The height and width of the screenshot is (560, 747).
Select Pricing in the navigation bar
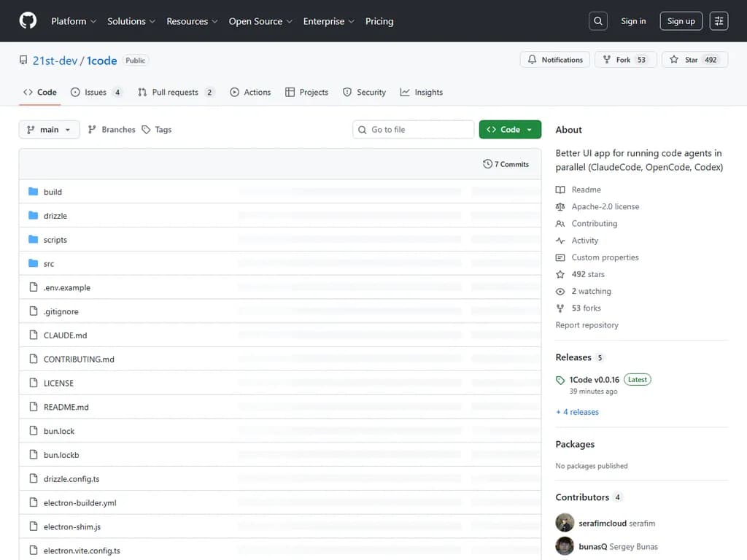click(379, 21)
